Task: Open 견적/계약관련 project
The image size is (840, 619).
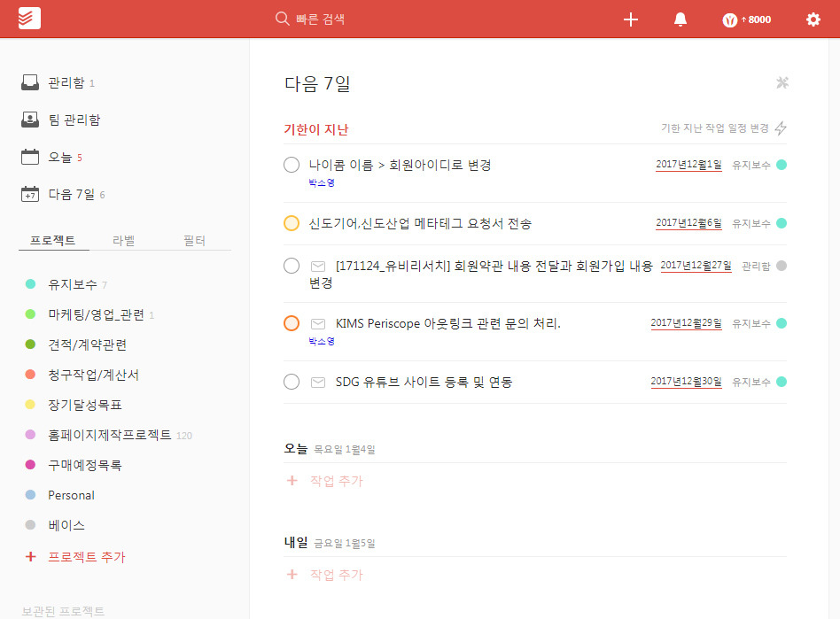Action: [x=88, y=344]
